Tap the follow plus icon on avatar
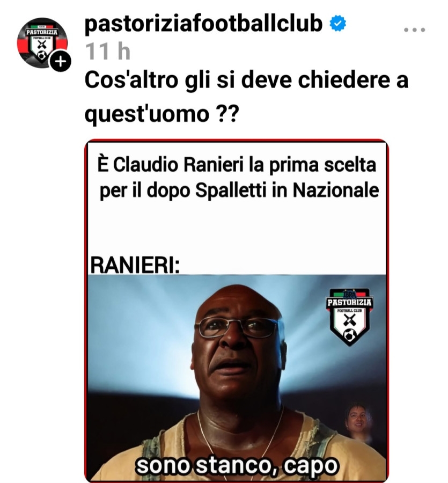The width and height of the screenshot is (448, 483). 60,62
